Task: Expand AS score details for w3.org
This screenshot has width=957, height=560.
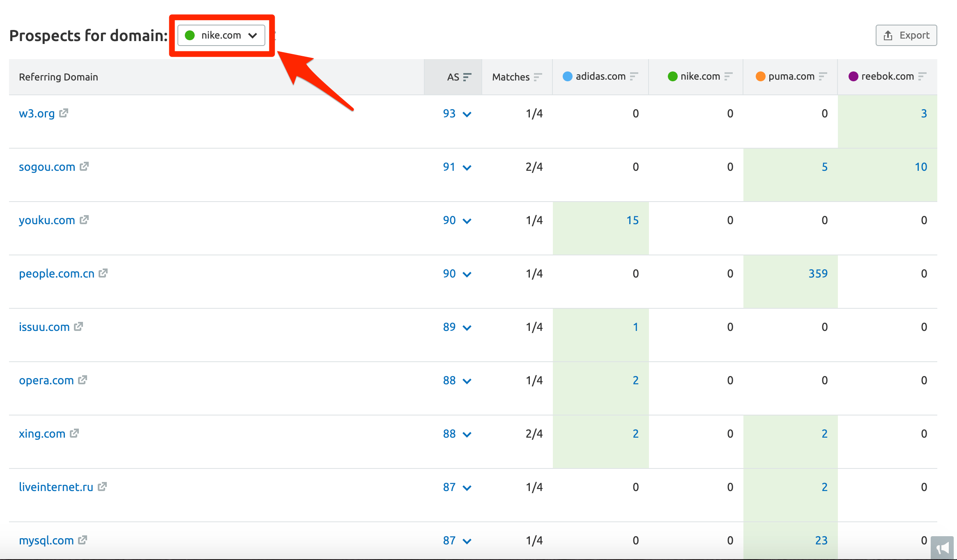Action: point(467,114)
